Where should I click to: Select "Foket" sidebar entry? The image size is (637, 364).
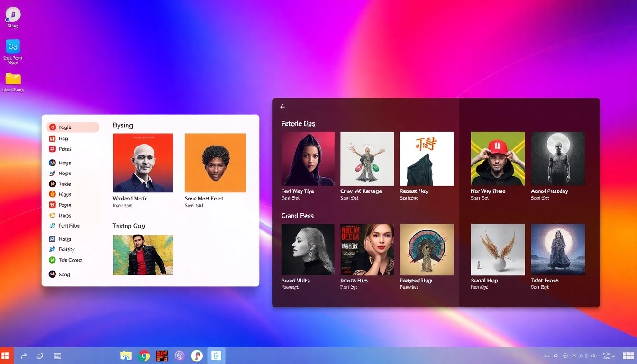tap(64, 149)
